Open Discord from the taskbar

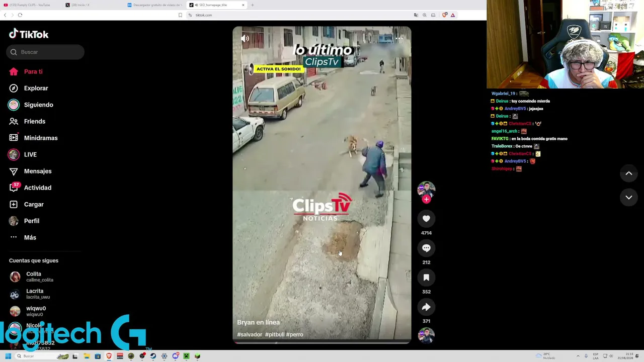(175, 356)
